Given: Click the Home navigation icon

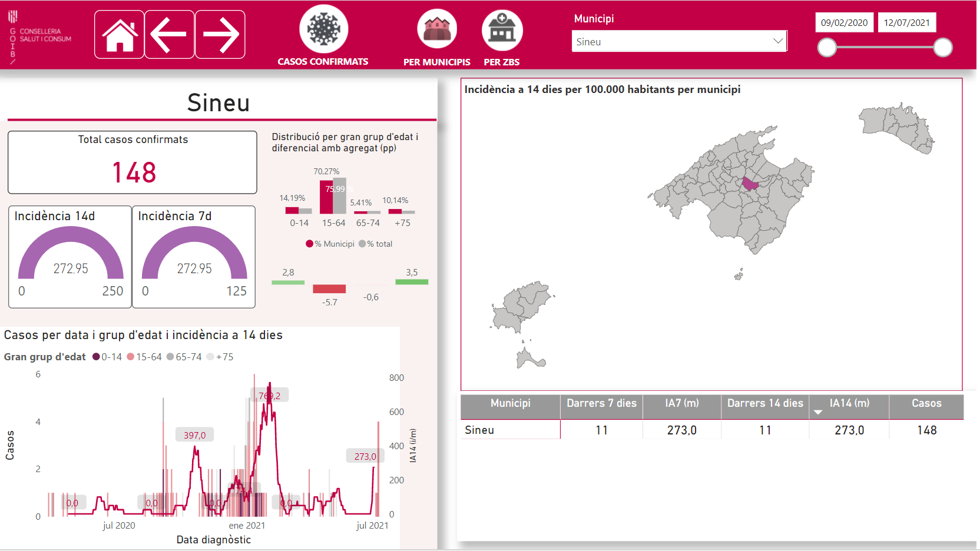Looking at the screenshot, I should point(120,35).
